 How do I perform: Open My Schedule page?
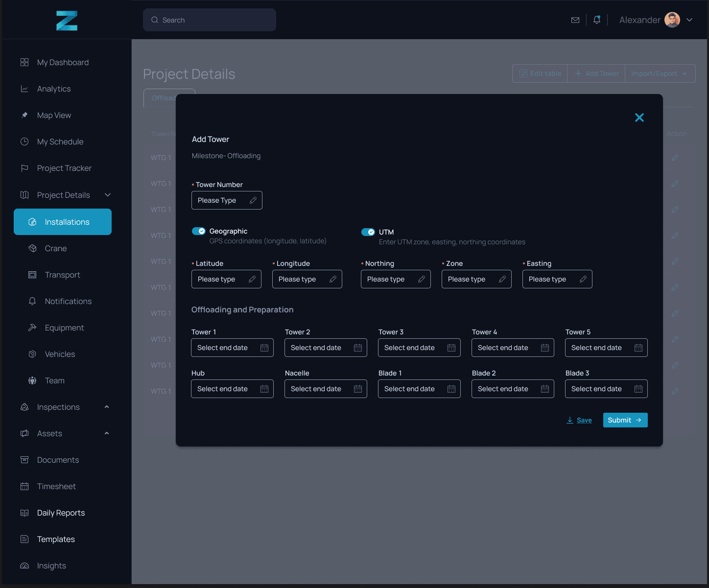pos(60,141)
